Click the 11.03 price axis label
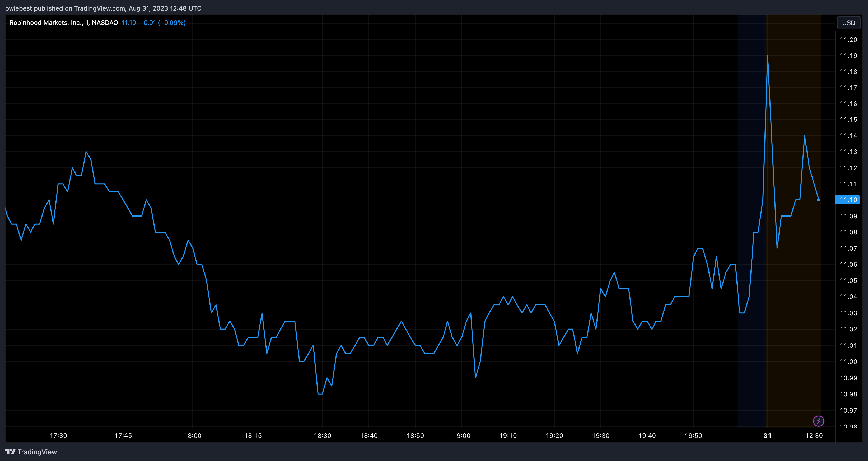 coord(848,313)
